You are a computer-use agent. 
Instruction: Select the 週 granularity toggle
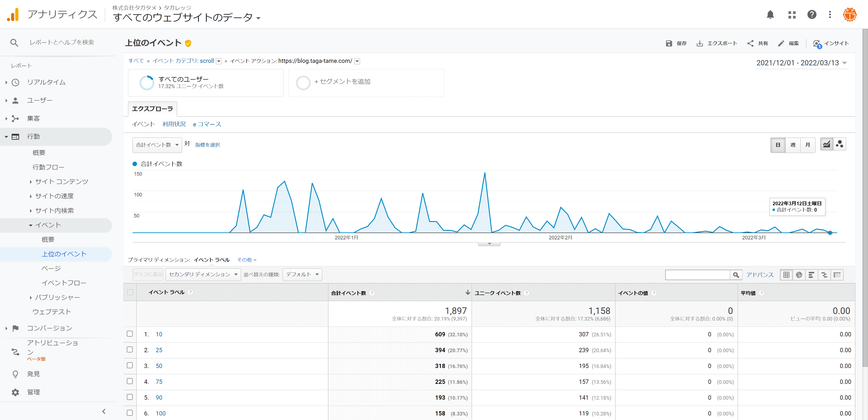793,145
